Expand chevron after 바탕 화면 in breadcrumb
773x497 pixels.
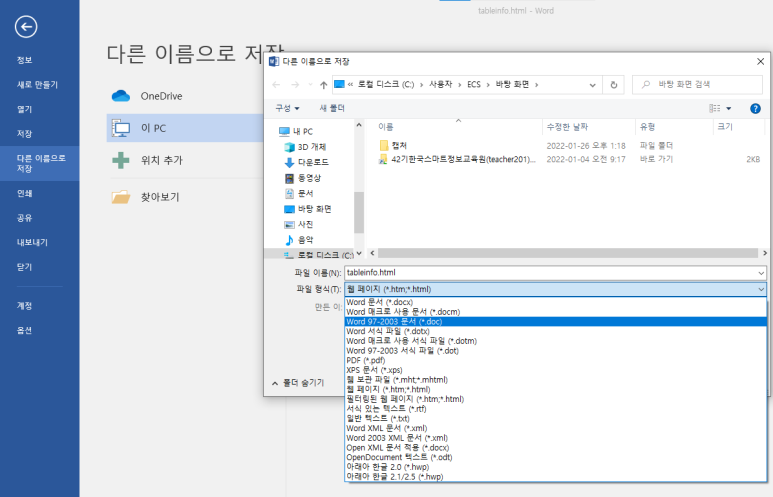point(536,85)
